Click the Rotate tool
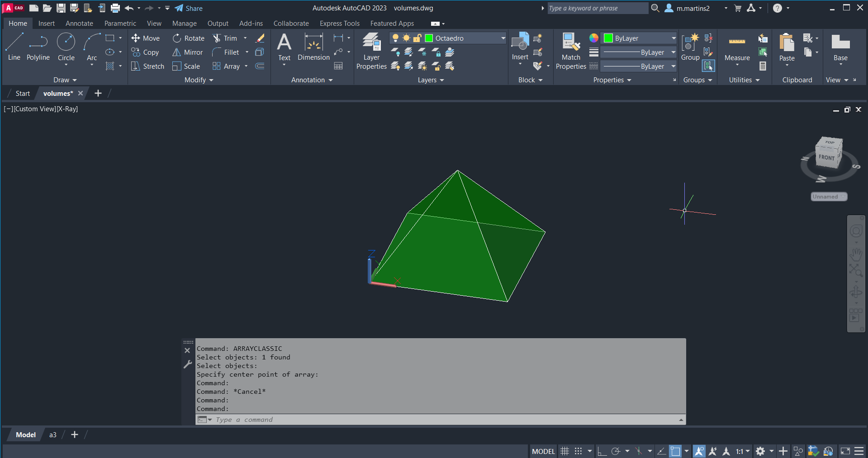 click(189, 38)
